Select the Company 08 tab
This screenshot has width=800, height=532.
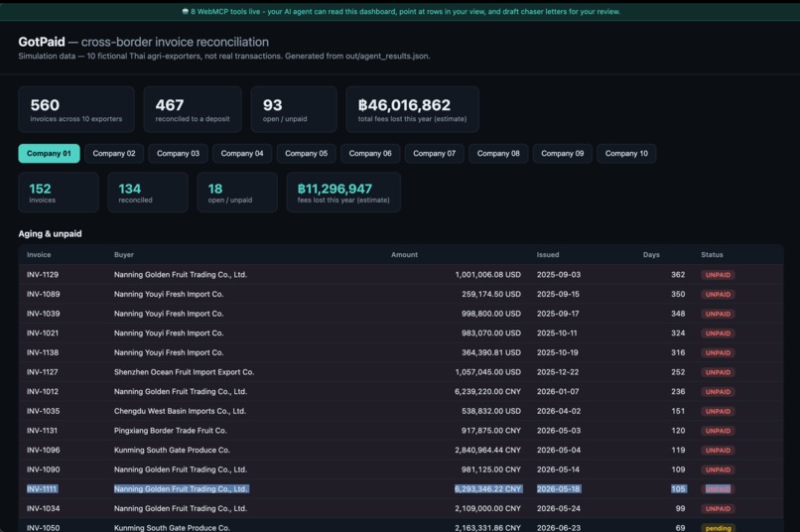click(498, 154)
